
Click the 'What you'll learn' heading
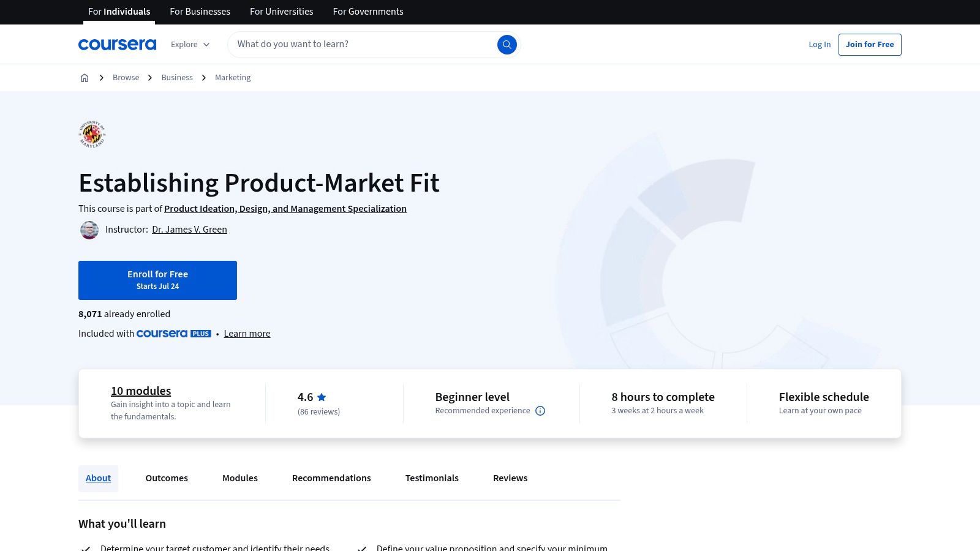(122, 524)
